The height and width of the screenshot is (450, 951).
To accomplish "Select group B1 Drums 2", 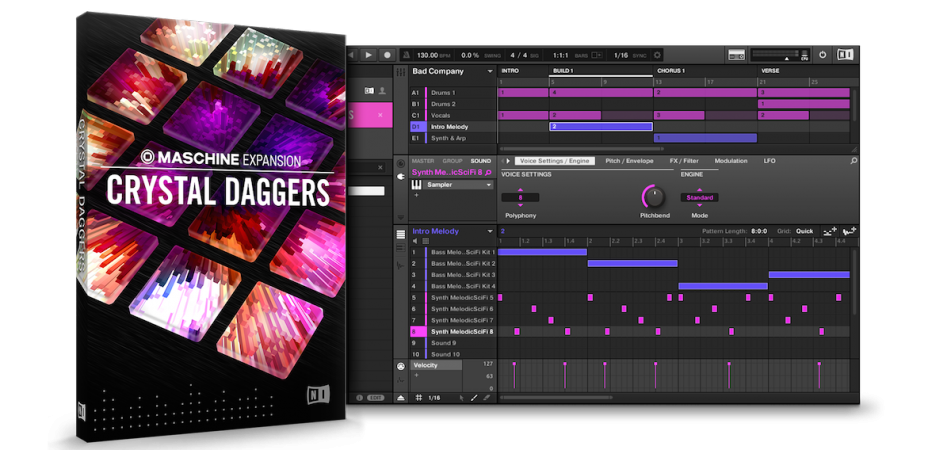I will 452,104.
